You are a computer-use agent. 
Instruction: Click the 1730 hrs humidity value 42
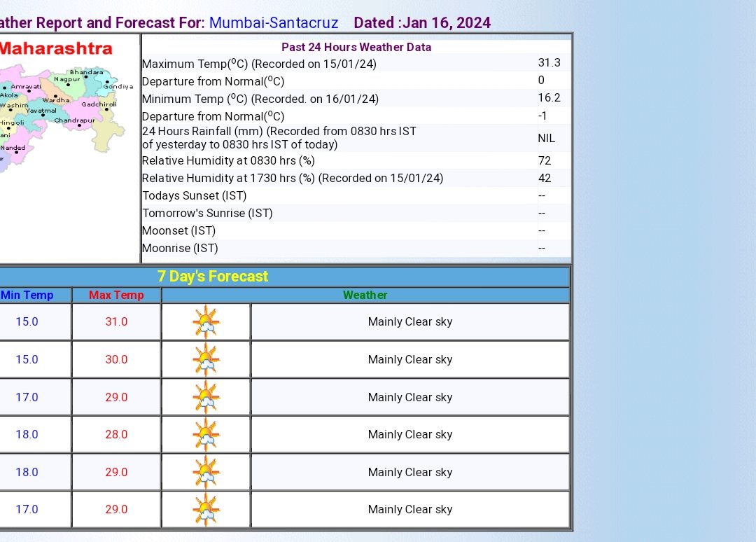coord(545,178)
